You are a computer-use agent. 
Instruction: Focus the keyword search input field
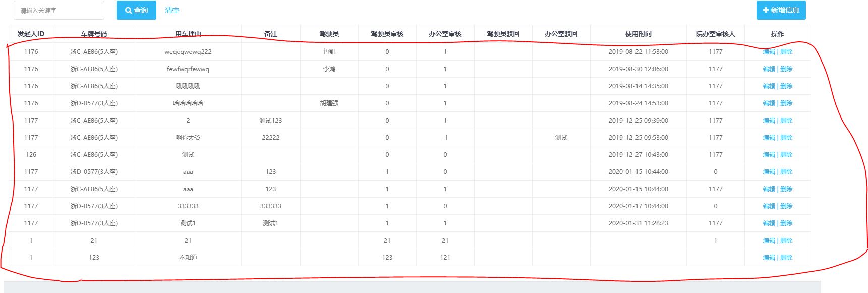click(59, 10)
